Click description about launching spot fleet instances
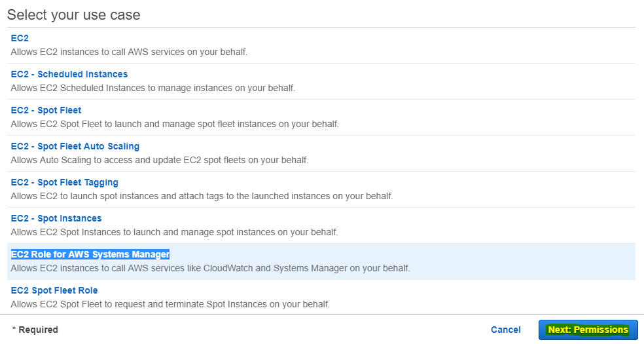644x344 pixels. tap(175, 124)
